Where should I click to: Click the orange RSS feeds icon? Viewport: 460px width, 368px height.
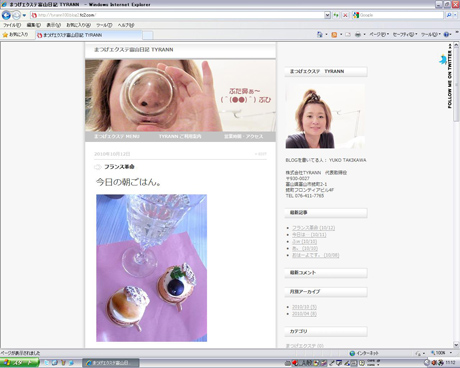pyautogui.click(x=334, y=34)
